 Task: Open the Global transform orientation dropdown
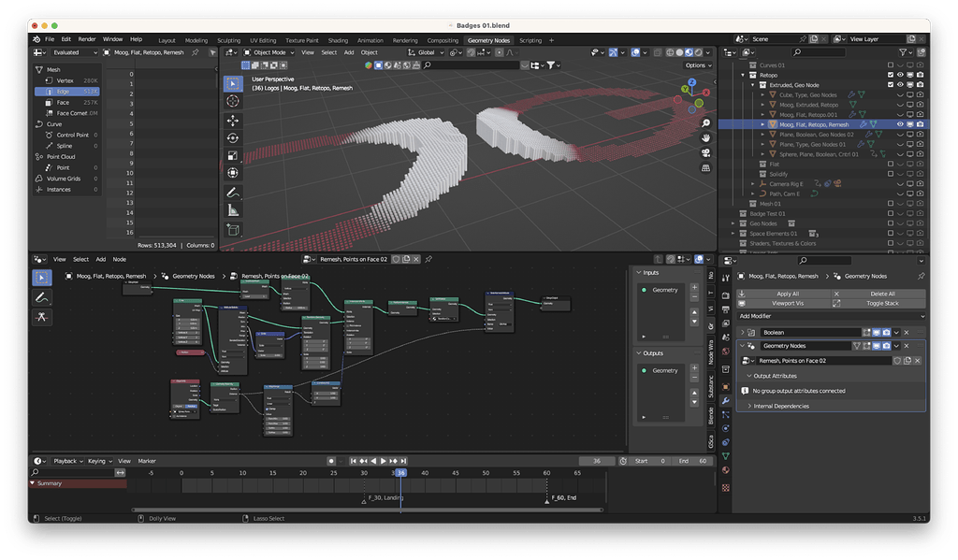pos(426,52)
